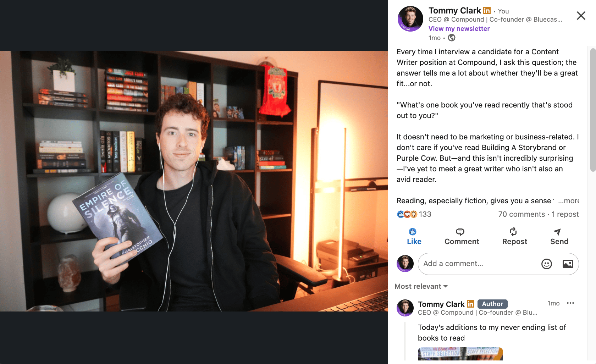Click in the Add a comment field
This screenshot has height=364, width=596.
click(x=479, y=264)
